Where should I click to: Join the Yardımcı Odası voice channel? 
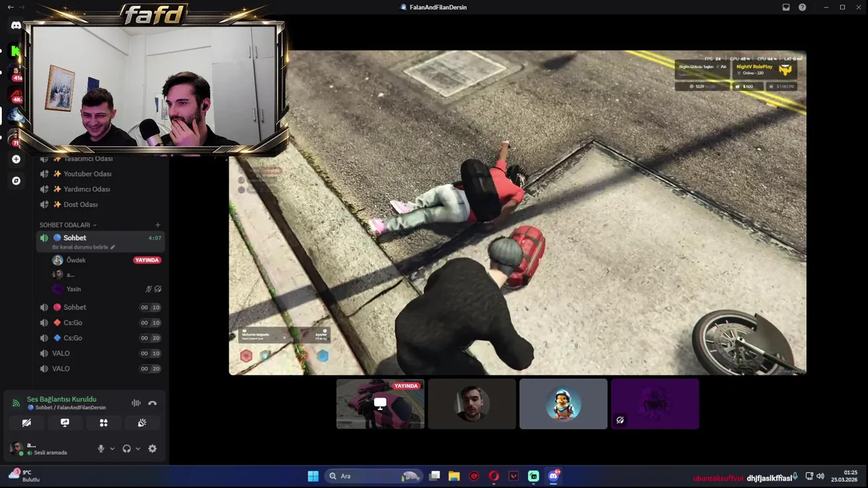100,189
